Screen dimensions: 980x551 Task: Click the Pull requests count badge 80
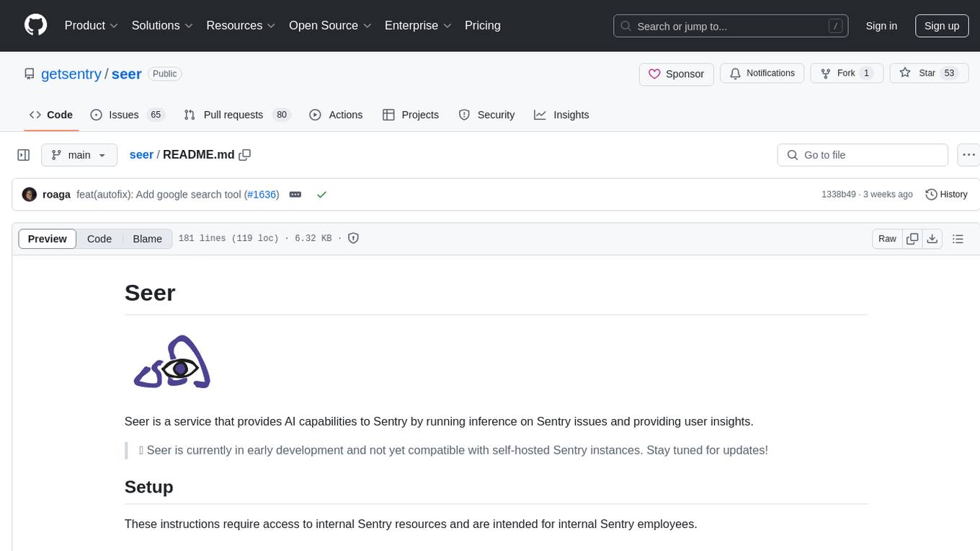pyautogui.click(x=282, y=115)
